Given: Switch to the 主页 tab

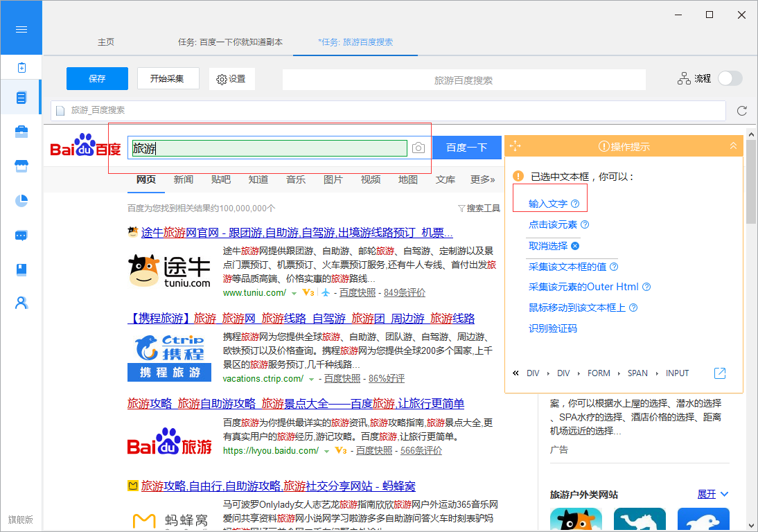Looking at the screenshot, I should (x=106, y=42).
